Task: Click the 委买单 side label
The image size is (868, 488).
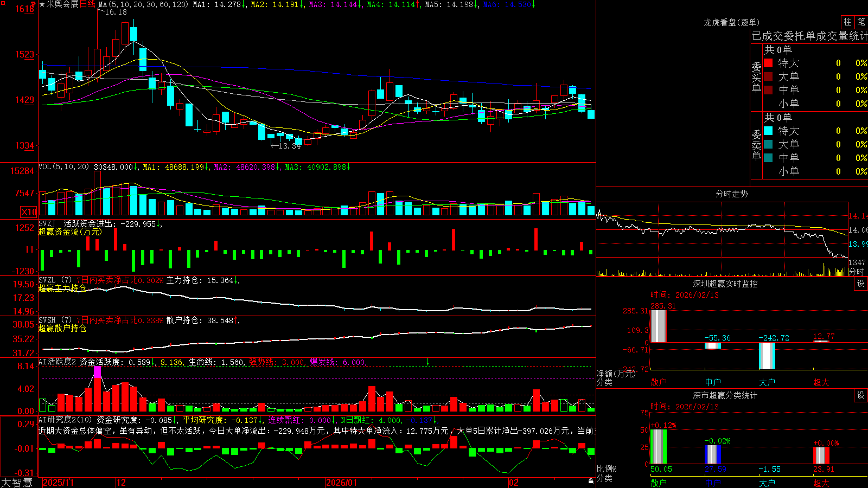Action: point(756,77)
